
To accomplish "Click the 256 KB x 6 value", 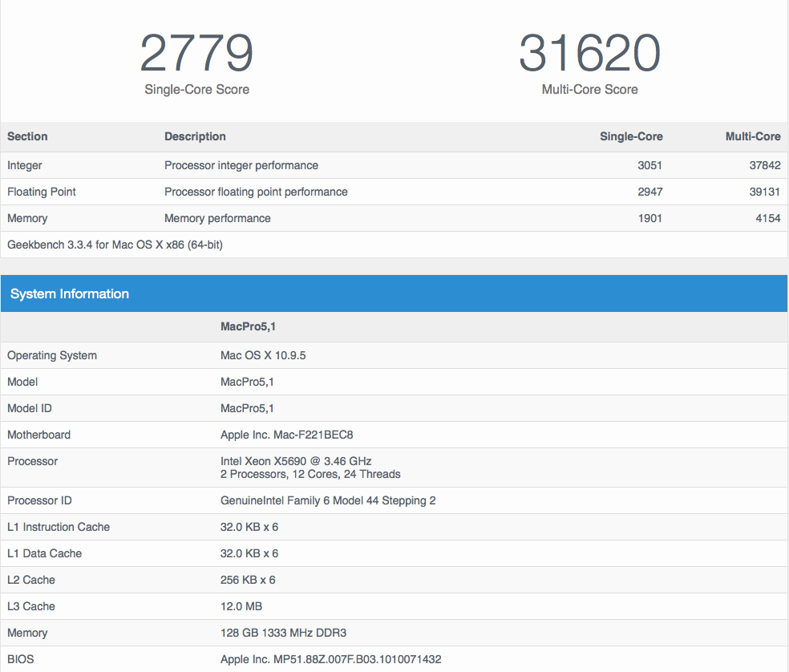I will (248, 580).
